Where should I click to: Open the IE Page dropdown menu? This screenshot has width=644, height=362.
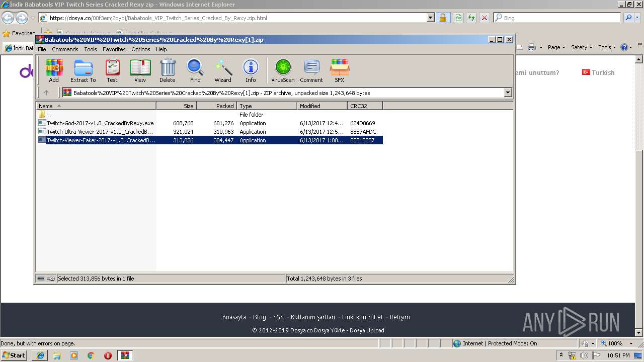[x=556, y=47]
